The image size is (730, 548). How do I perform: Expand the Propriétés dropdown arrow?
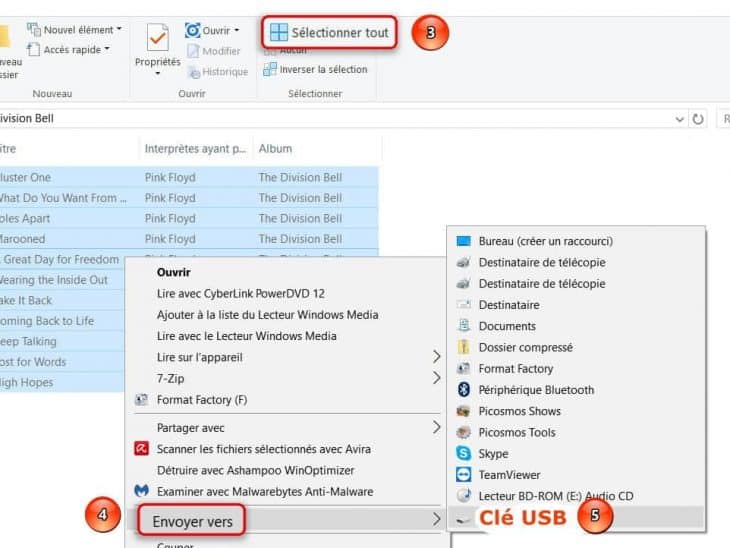click(x=157, y=74)
